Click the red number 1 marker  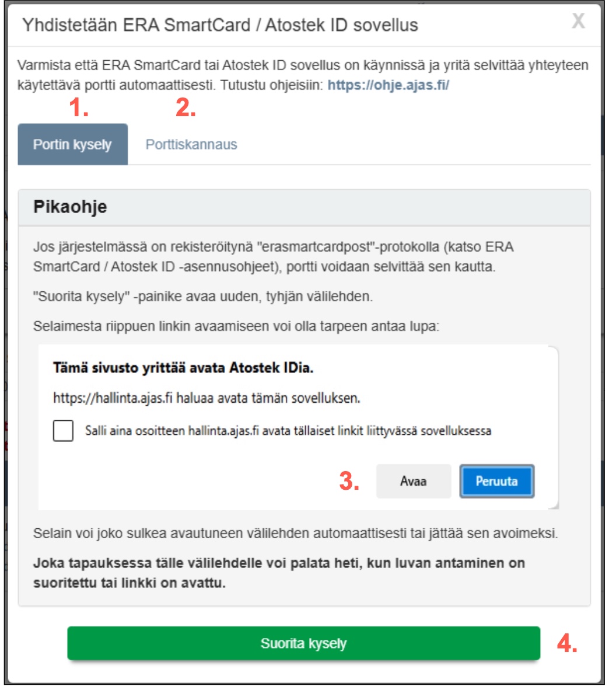tap(79, 108)
